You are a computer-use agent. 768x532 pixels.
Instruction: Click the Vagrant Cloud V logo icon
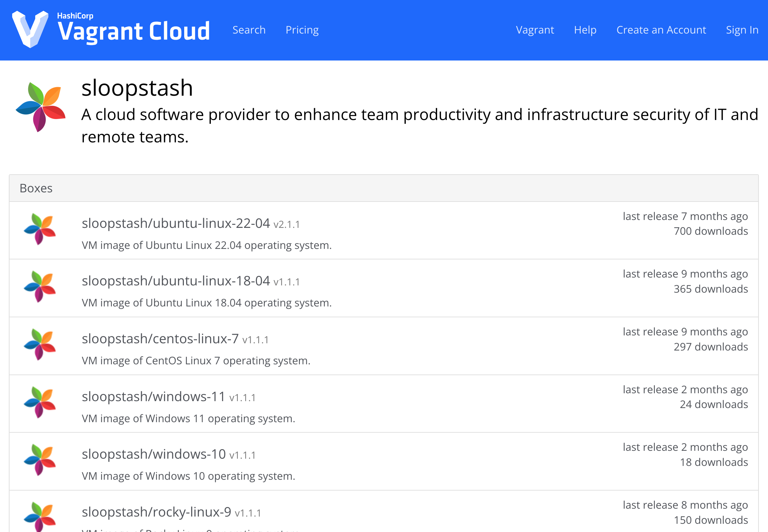click(30, 29)
